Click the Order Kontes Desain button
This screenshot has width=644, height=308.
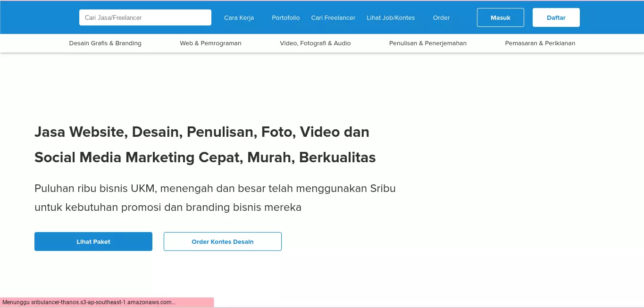click(223, 241)
